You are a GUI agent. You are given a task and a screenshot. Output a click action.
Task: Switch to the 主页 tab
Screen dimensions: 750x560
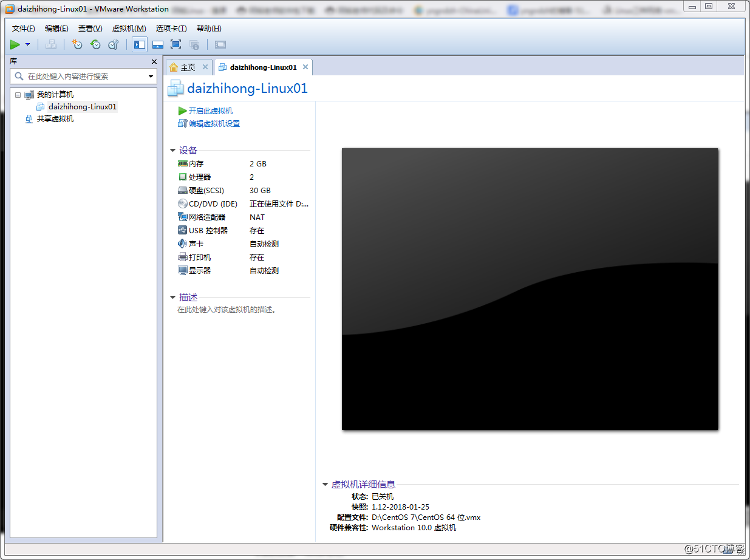189,67
